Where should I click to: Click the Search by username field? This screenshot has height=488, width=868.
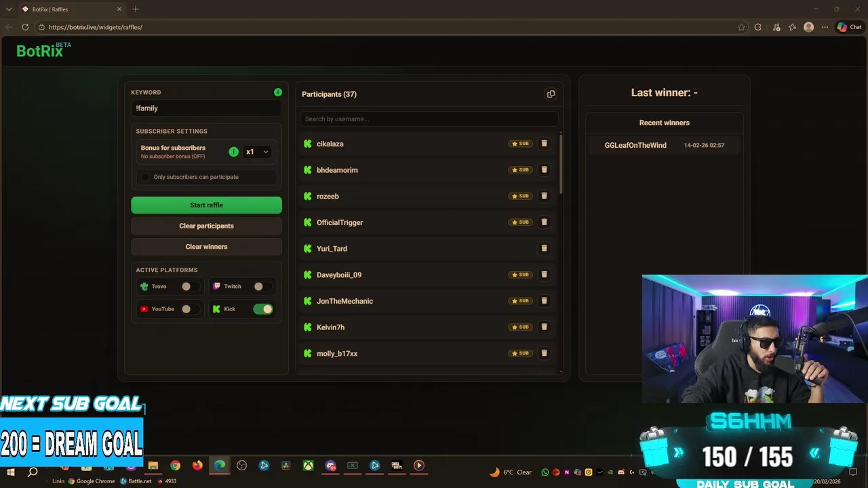click(429, 119)
